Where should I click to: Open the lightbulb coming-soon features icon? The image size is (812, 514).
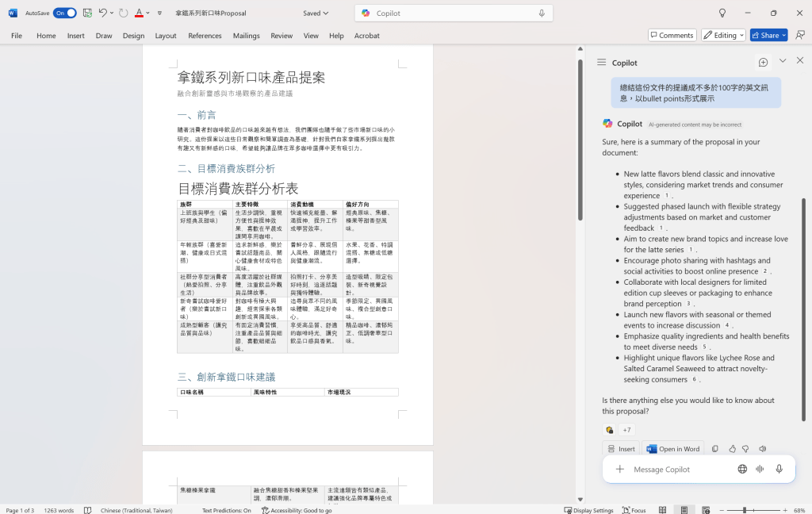click(x=722, y=13)
